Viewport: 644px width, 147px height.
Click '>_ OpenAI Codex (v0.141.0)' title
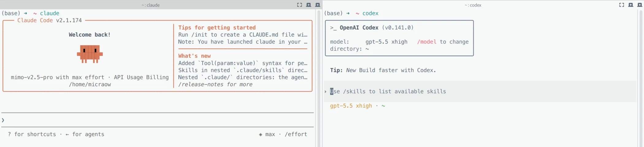pos(372,27)
